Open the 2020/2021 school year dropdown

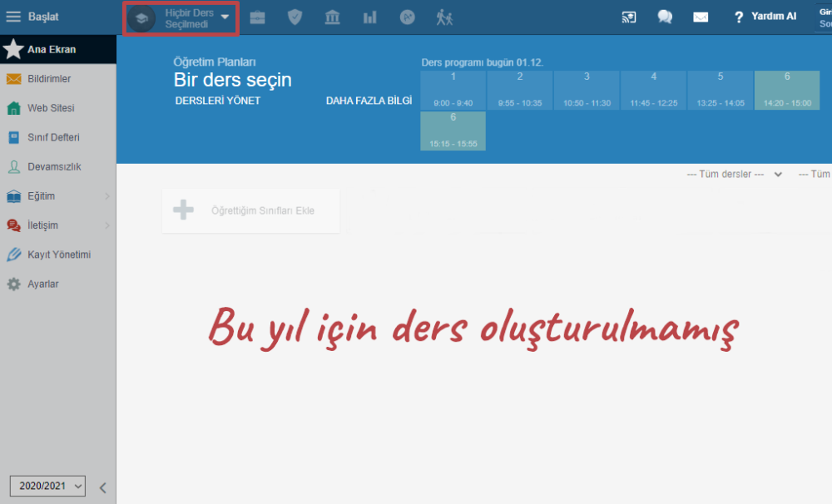click(47, 486)
